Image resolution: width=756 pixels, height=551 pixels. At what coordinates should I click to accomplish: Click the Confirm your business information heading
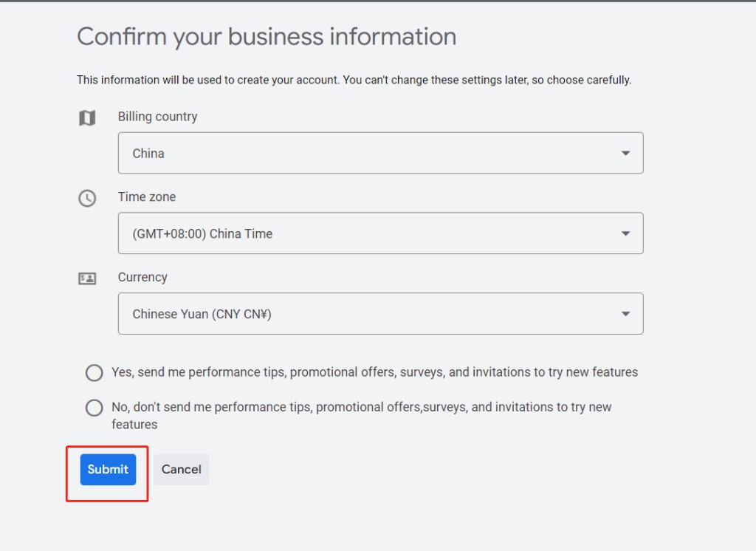[267, 37]
